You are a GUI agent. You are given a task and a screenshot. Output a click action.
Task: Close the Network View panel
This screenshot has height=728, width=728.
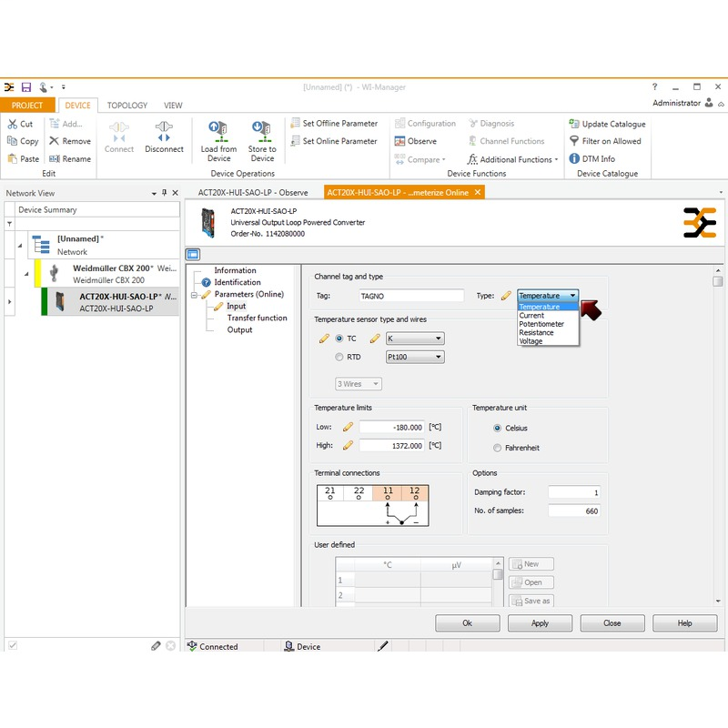click(175, 193)
